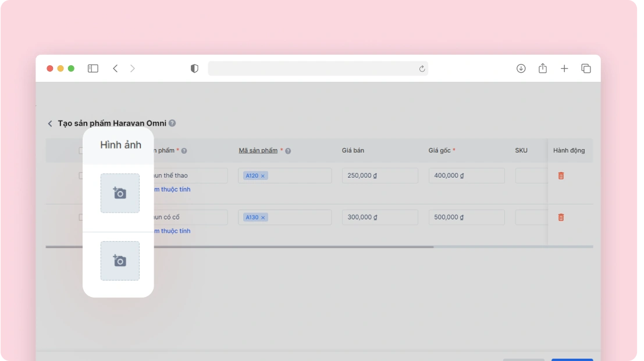Image resolution: width=644 pixels, height=361 pixels.
Task: Remove the A120 product code tag
Action: coord(263,176)
